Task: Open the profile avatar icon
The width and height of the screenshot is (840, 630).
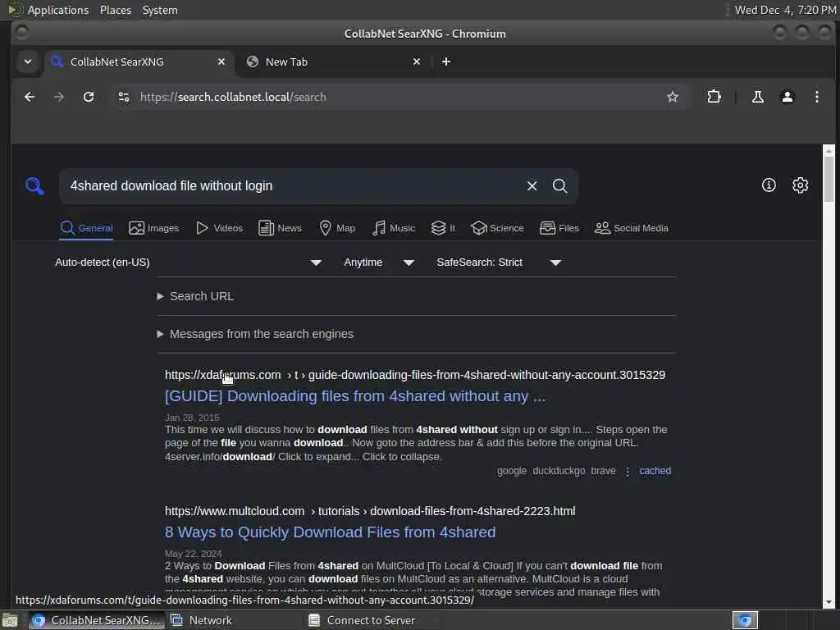Action: [787, 97]
